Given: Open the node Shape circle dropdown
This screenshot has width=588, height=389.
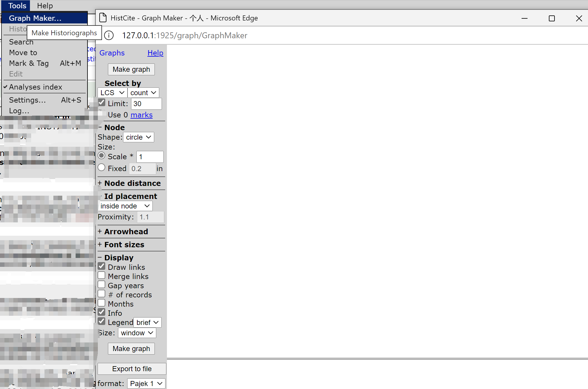Looking at the screenshot, I should [138, 137].
